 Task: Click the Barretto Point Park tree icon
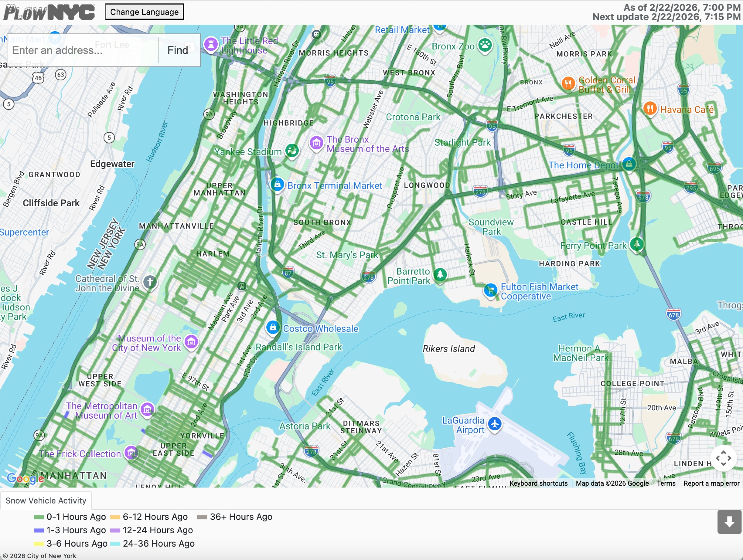point(440,275)
